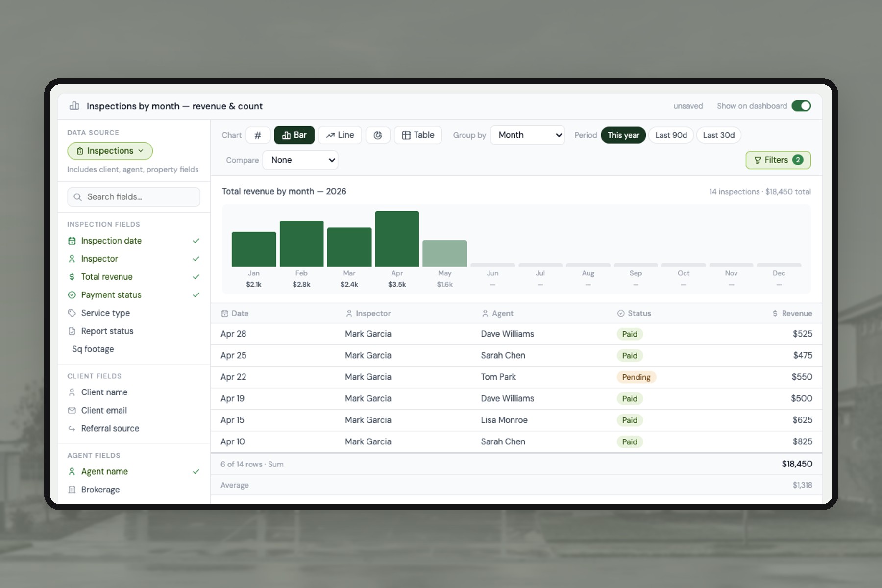Click the $825 revenue cell
The height and width of the screenshot is (588, 882).
click(802, 441)
